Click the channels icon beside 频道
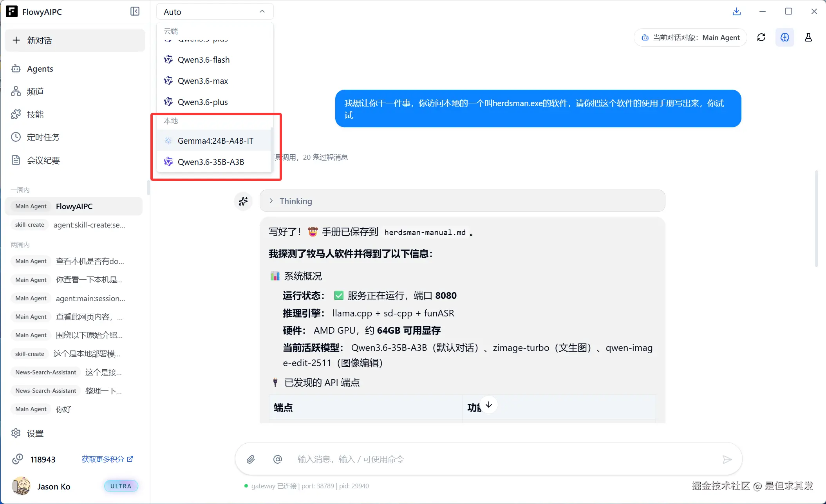Screen dimensions: 826x504 click(16, 91)
